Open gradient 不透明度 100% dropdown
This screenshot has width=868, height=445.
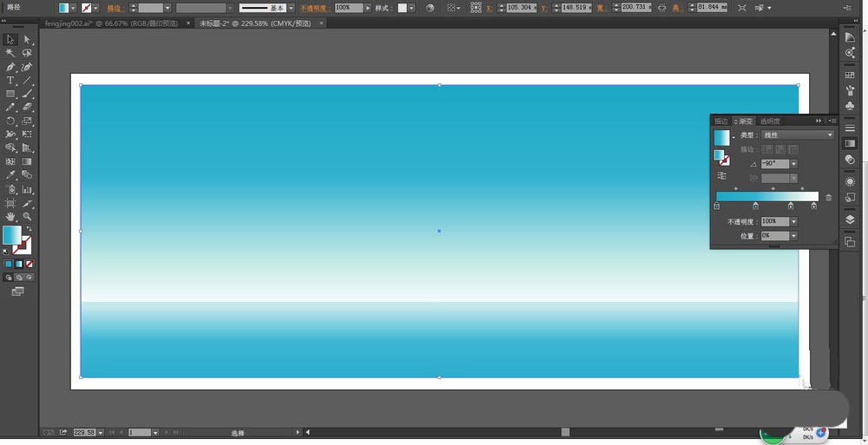coord(794,221)
